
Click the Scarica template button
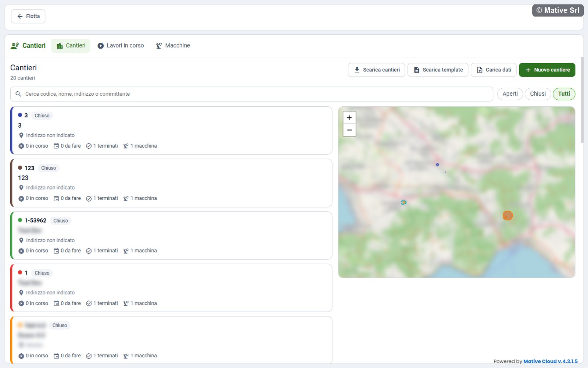[438, 70]
